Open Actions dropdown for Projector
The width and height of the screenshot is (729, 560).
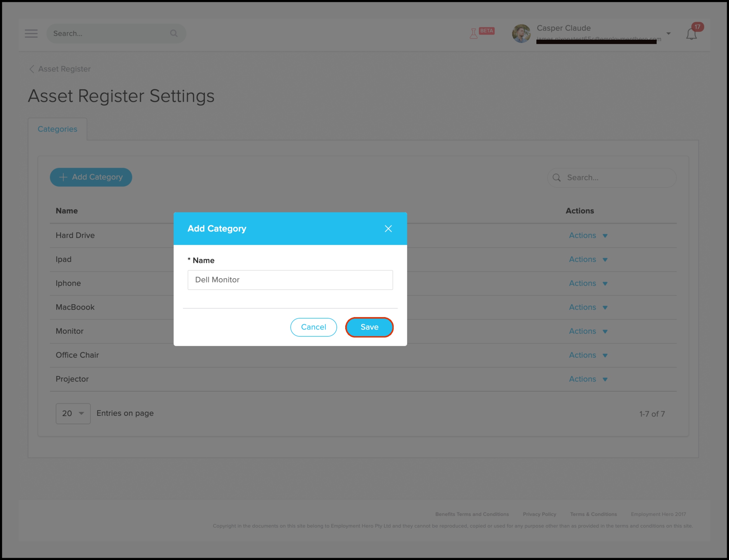click(588, 379)
